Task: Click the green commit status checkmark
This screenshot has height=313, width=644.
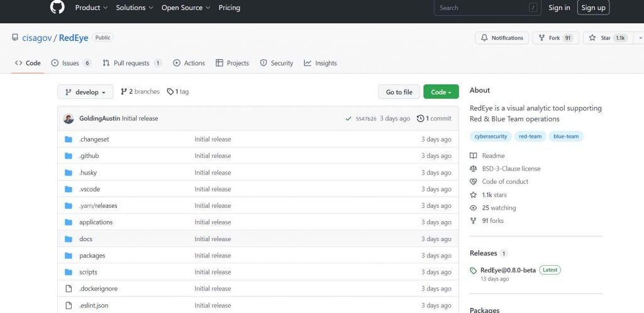Action: point(348,118)
